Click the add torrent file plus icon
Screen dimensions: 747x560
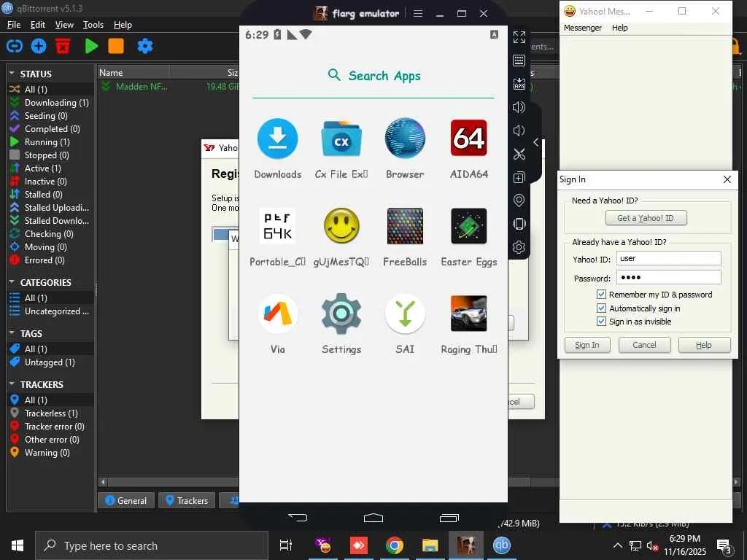click(x=39, y=46)
